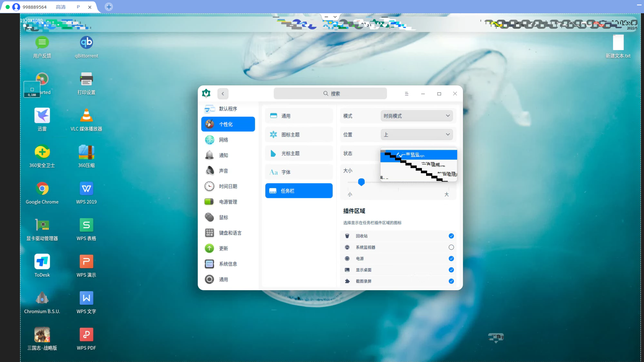The height and width of the screenshot is (362, 644).
Task: Open 声音 settings in the sidebar
Action: (228, 171)
